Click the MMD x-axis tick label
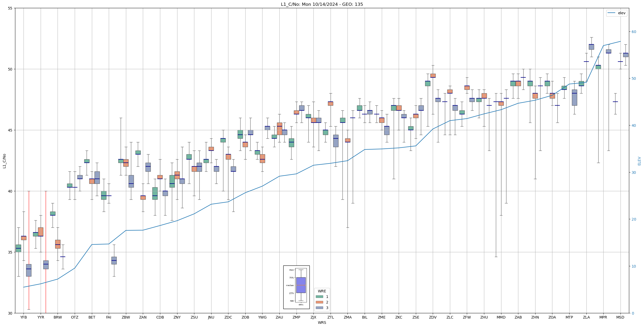Screen dimensions: 644x327 point(501,317)
